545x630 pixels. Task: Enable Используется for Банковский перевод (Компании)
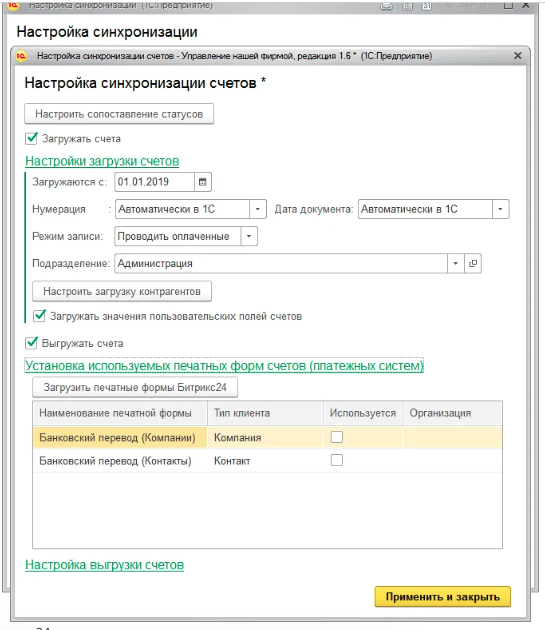tap(337, 437)
